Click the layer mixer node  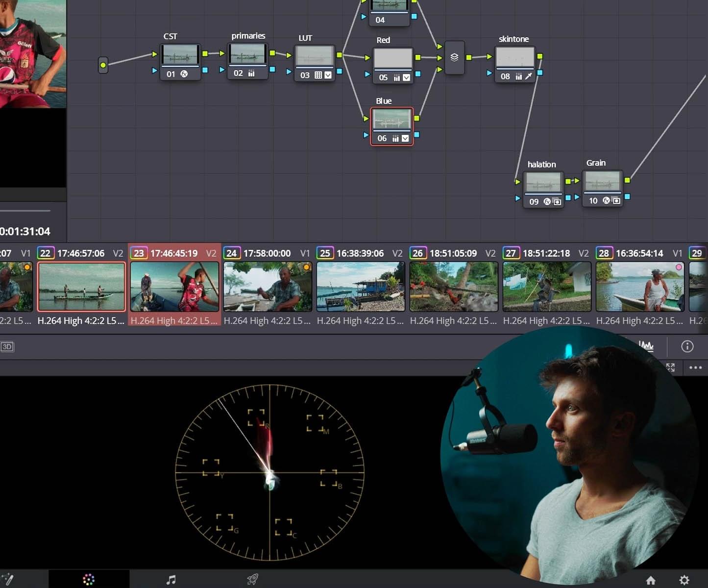point(454,57)
